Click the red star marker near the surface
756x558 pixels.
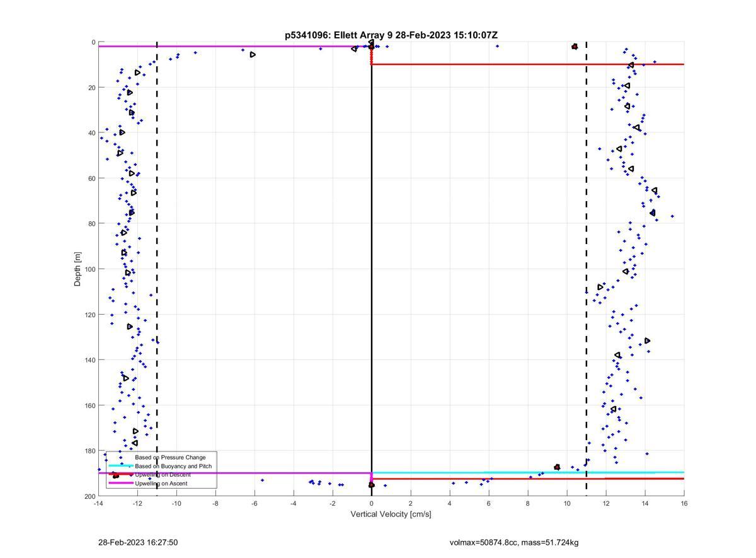(575, 47)
